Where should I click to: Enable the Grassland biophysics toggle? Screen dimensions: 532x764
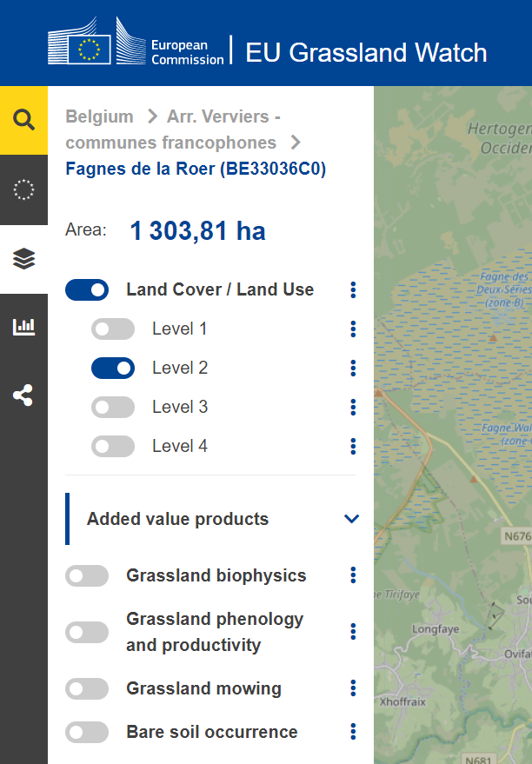pos(87,576)
